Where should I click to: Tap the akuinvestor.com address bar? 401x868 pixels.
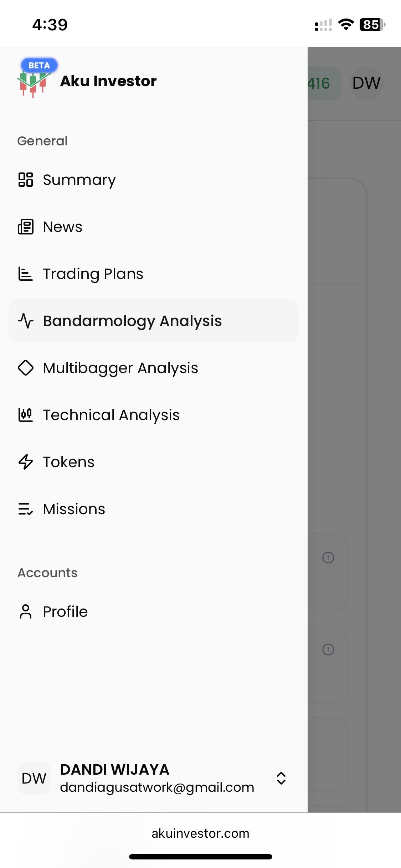200,833
